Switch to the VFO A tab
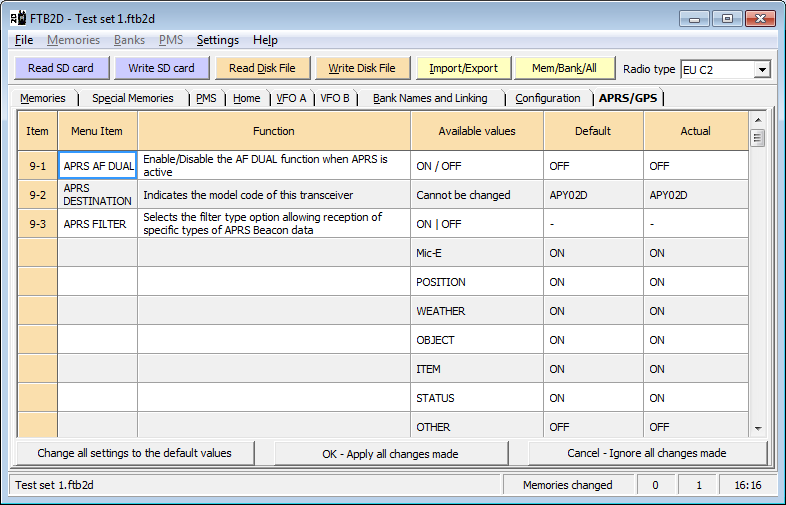The height and width of the screenshot is (505, 786). point(291,98)
